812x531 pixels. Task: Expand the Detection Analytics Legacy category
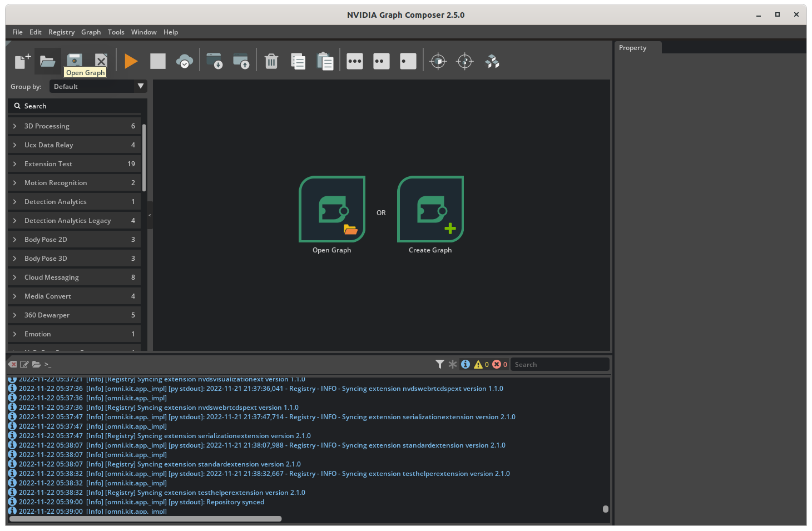[x=74, y=221]
